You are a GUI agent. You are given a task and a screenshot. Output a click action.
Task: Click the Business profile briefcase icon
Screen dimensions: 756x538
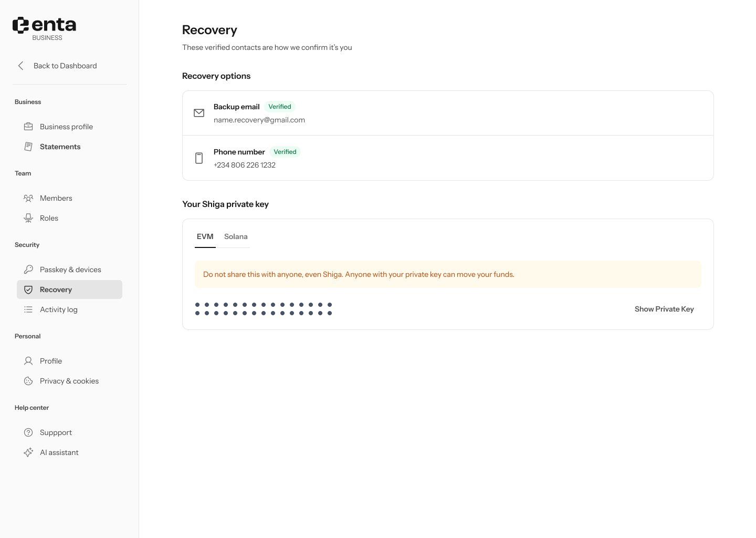28,127
